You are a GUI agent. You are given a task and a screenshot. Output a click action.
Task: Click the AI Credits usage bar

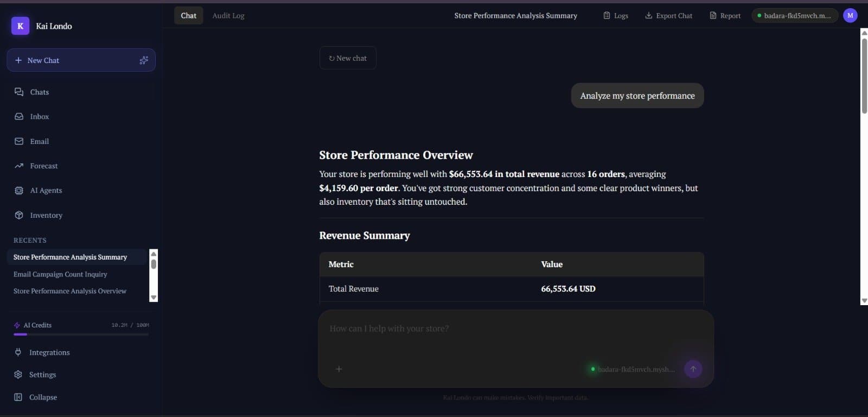click(x=81, y=334)
